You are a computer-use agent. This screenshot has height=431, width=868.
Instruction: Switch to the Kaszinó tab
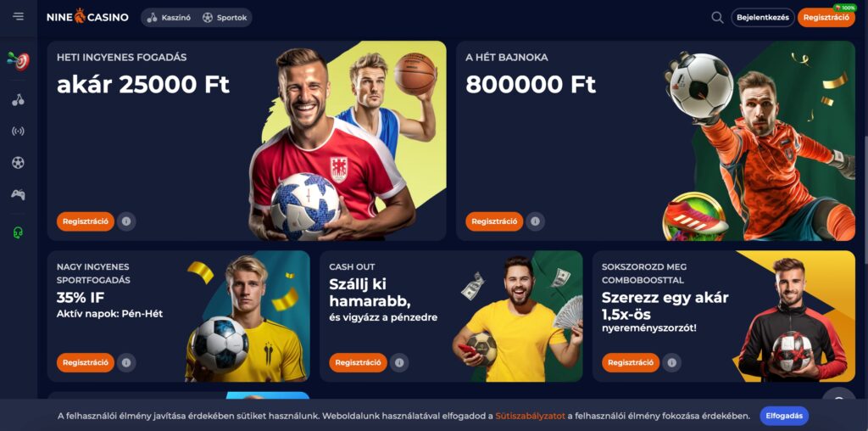(x=170, y=18)
